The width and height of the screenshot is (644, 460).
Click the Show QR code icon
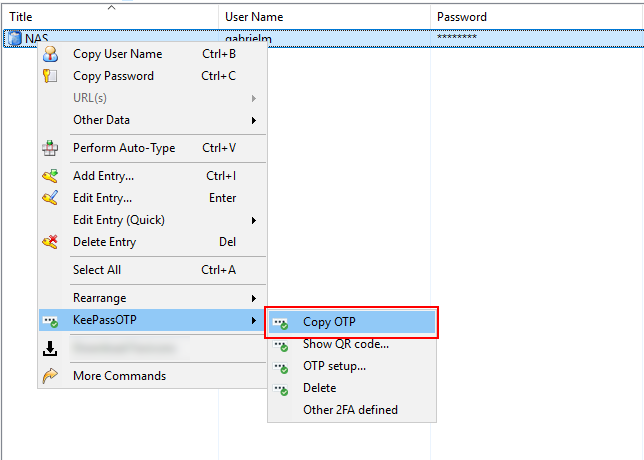pyautogui.click(x=281, y=345)
